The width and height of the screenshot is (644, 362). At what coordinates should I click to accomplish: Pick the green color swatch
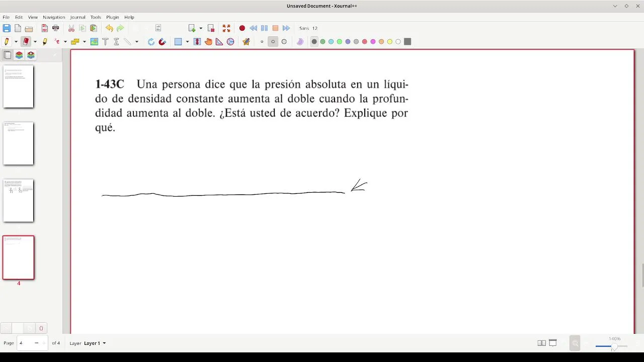[323, 42]
